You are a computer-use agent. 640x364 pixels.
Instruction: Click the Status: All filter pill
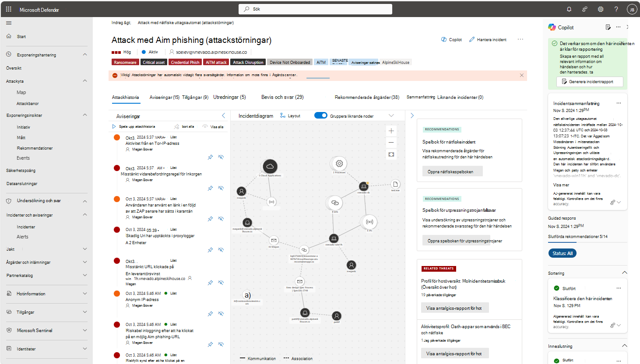tap(563, 253)
